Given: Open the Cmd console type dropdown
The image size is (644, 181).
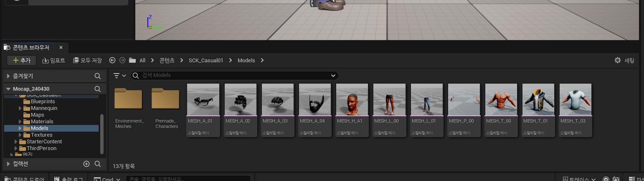Looking at the screenshot, I should (108, 179).
